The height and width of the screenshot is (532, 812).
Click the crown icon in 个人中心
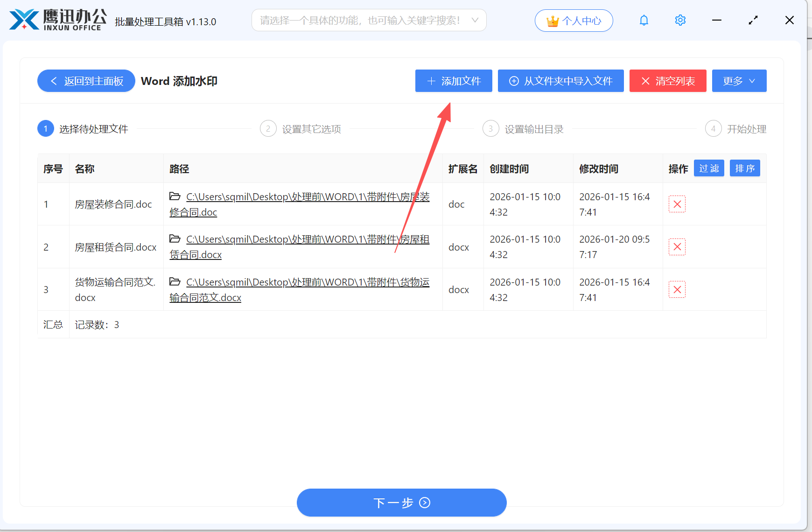[552, 20]
